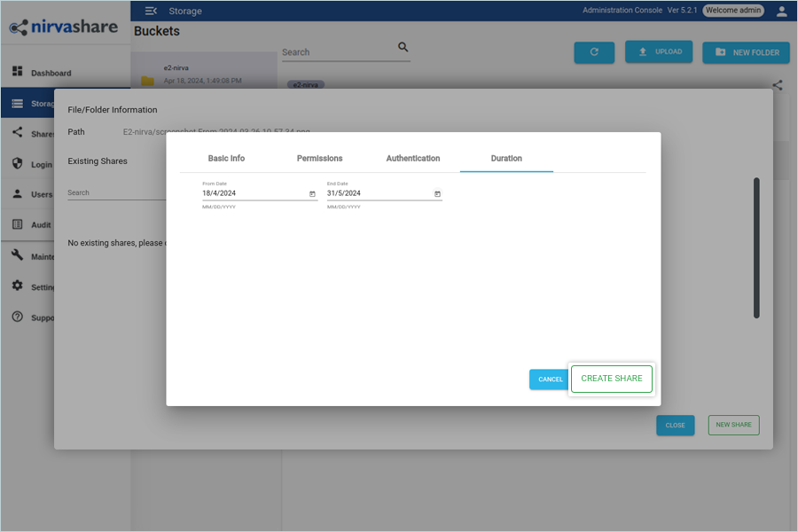Open the Maintenance wrench icon
The image size is (798, 532).
pyautogui.click(x=18, y=254)
